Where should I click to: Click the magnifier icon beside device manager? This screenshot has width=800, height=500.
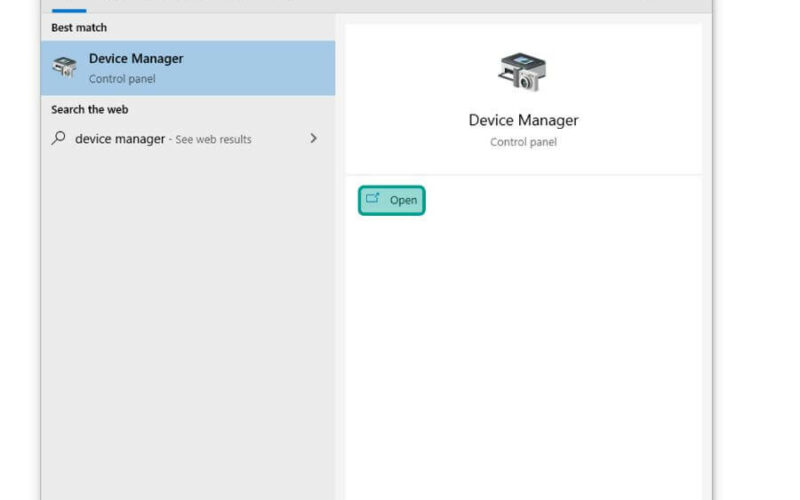59,138
